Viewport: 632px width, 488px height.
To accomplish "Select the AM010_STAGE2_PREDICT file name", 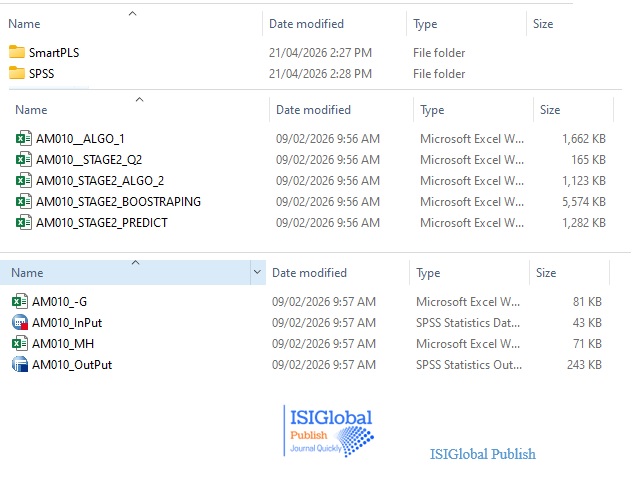I will 101,223.
